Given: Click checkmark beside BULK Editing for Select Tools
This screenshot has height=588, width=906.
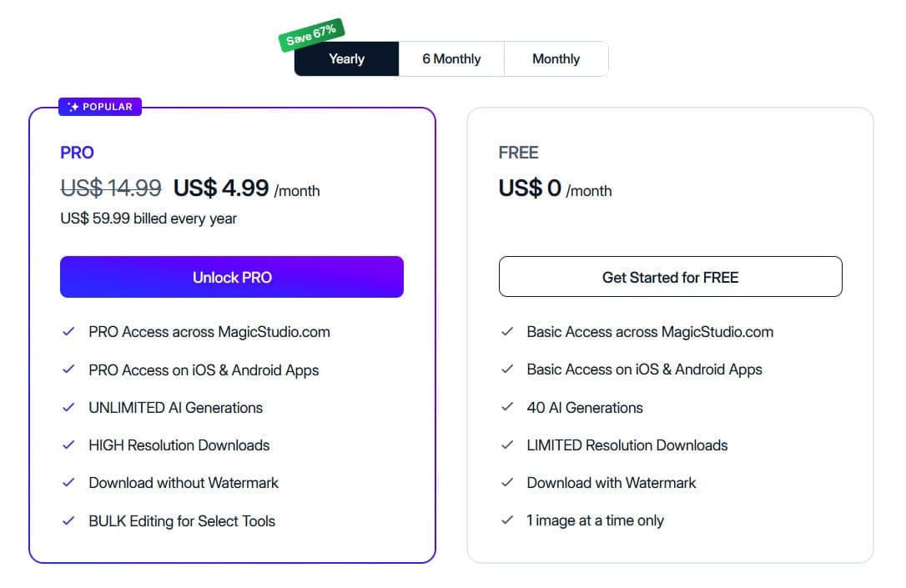Looking at the screenshot, I should pos(68,520).
